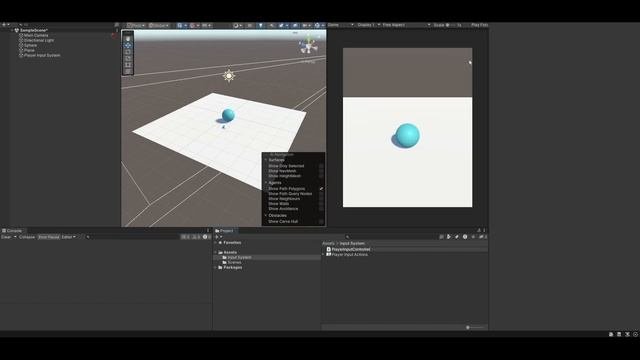Click the Gizmos icon in scene toolbar

317,25
